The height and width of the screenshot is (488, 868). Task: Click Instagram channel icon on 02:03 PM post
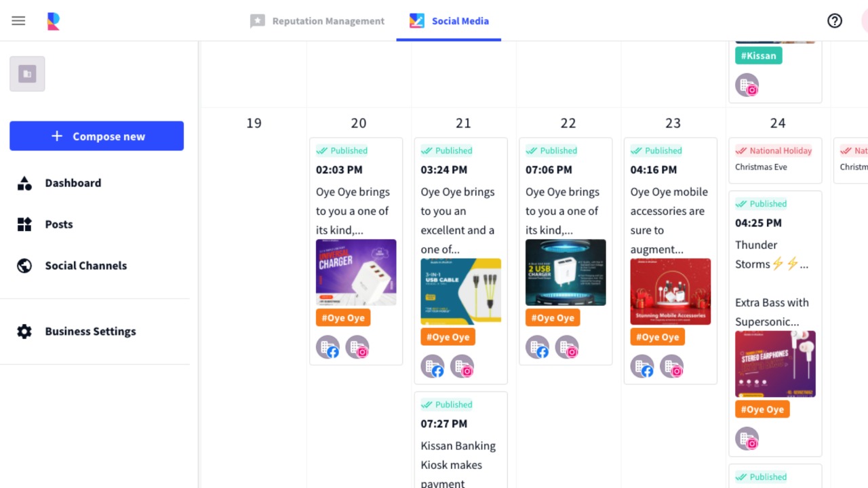coord(358,348)
